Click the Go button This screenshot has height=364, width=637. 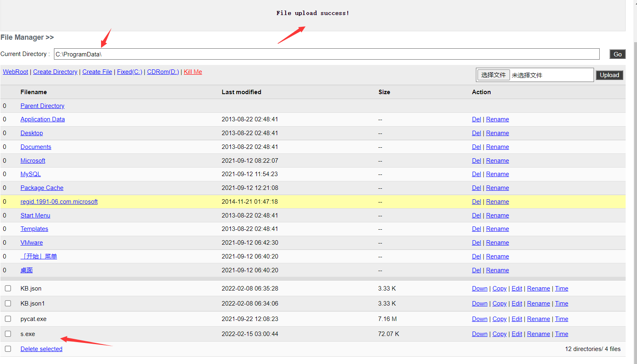coord(618,54)
